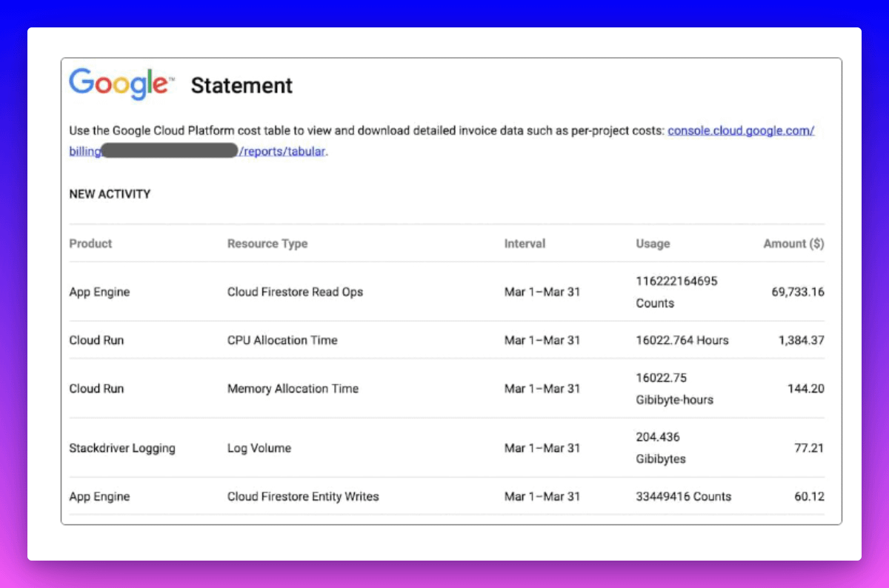Screen dimensions: 889x588
Task: Click the interval in the Read Ops row
Action: coord(542,292)
